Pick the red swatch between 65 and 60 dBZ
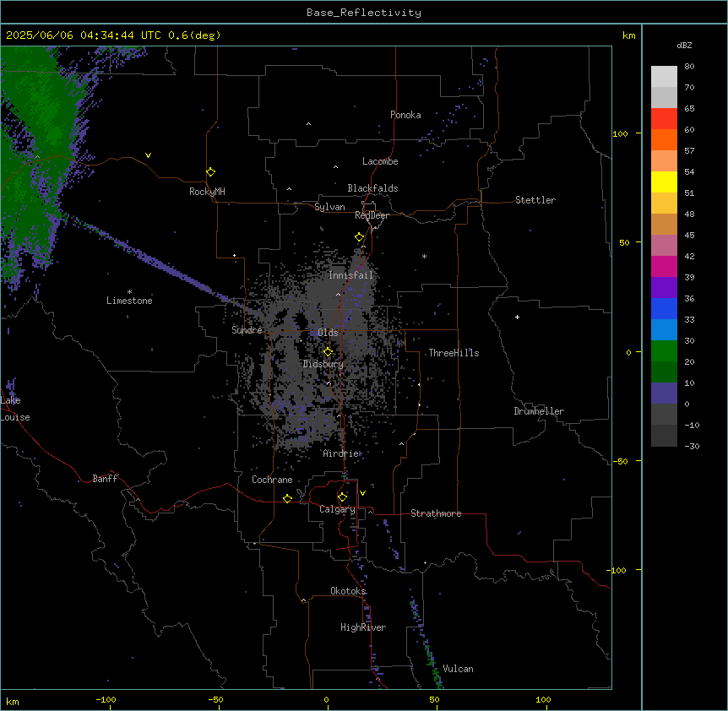 pyautogui.click(x=664, y=118)
